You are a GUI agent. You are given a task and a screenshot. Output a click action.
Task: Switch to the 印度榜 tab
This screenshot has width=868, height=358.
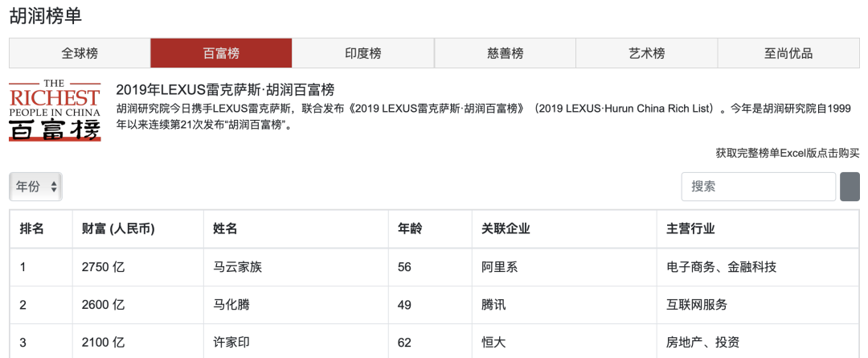click(x=362, y=53)
